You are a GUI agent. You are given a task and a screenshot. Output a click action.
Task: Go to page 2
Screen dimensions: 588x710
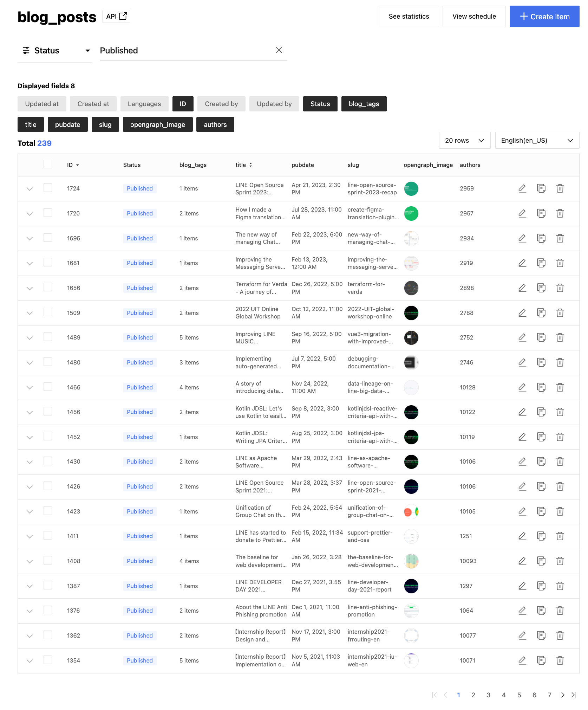473,695
